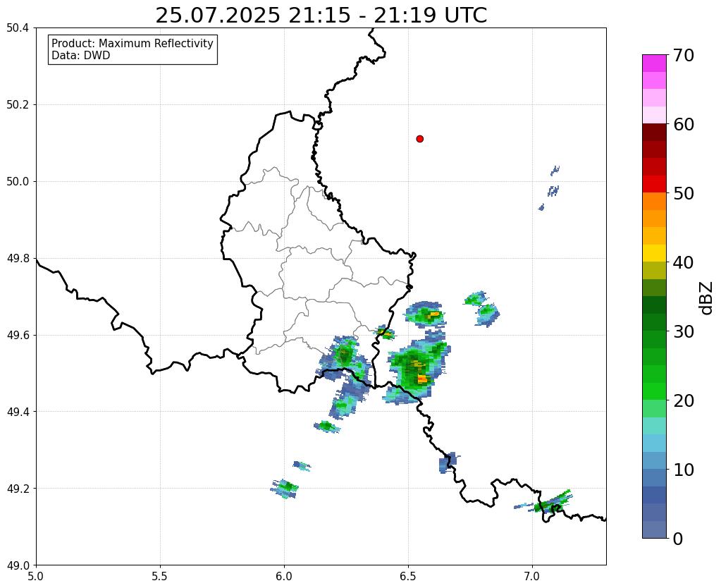Click the 50.4 latitude tick label

18,28
